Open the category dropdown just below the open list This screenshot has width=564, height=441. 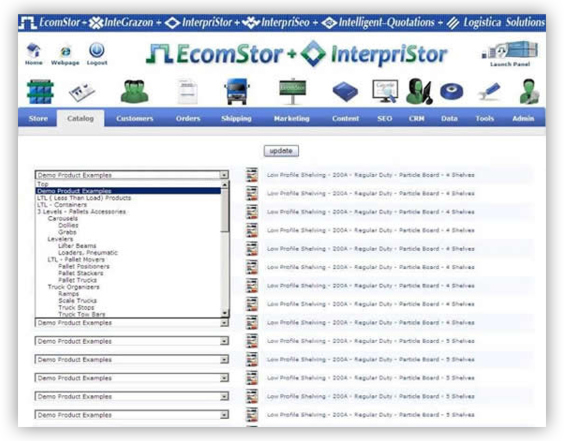[132, 323]
